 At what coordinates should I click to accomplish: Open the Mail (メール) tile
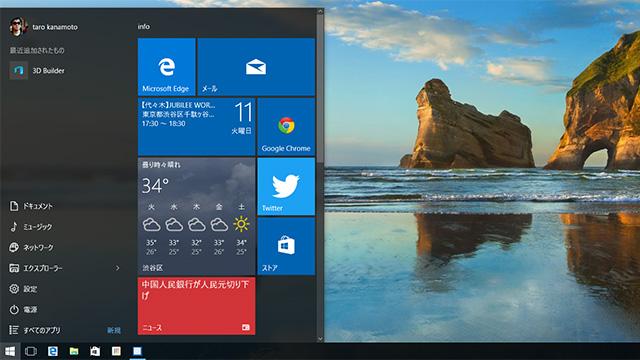[x=256, y=67]
